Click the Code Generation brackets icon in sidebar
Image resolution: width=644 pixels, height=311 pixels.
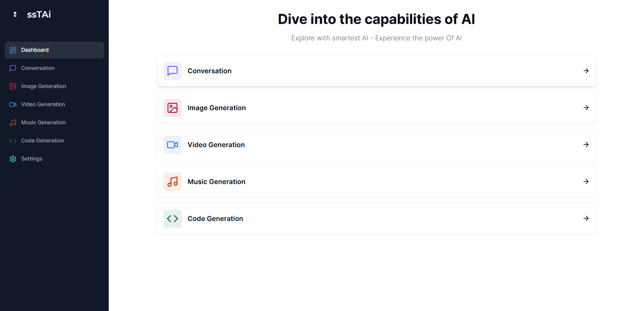point(13,141)
